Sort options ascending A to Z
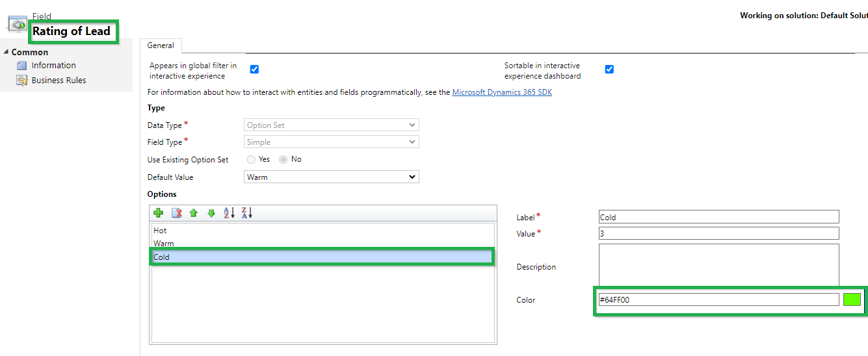This screenshot has width=868, height=356. [x=228, y=213]
